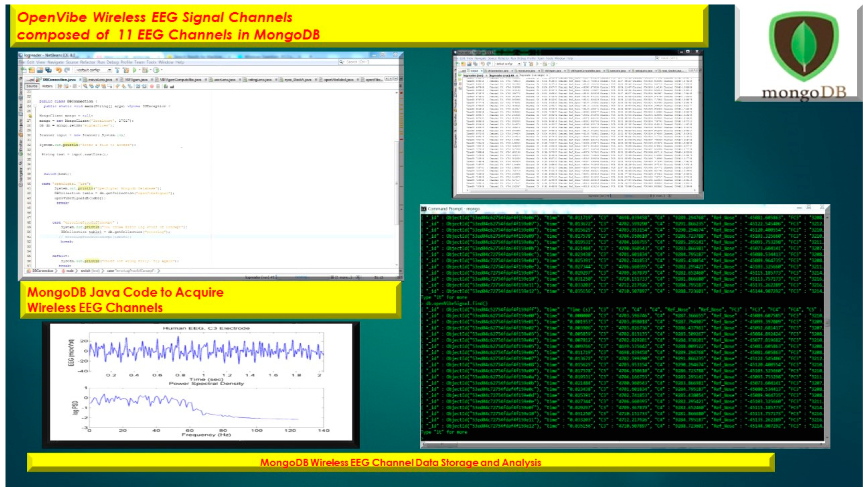The width and height of the screenshot is (868, 492).
Task: Click the Build Project hammer icon
Action: click(x=117, y=70)
